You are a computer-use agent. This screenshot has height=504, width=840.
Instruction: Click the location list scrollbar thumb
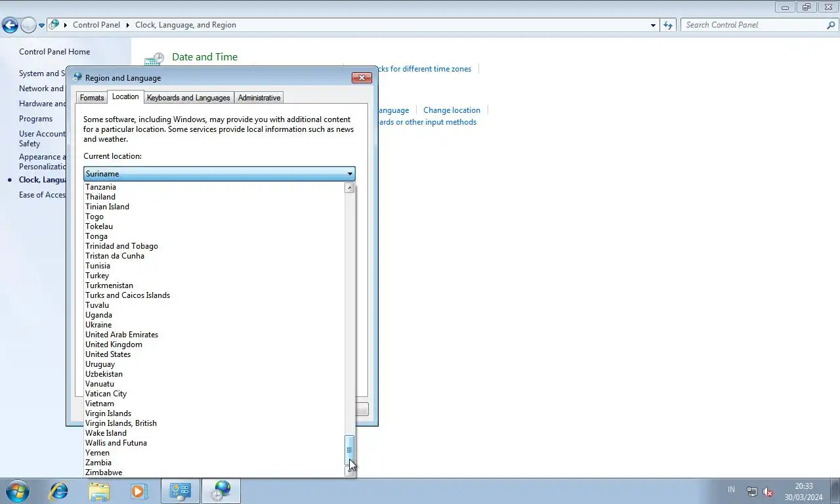click(x=350, y=450)
